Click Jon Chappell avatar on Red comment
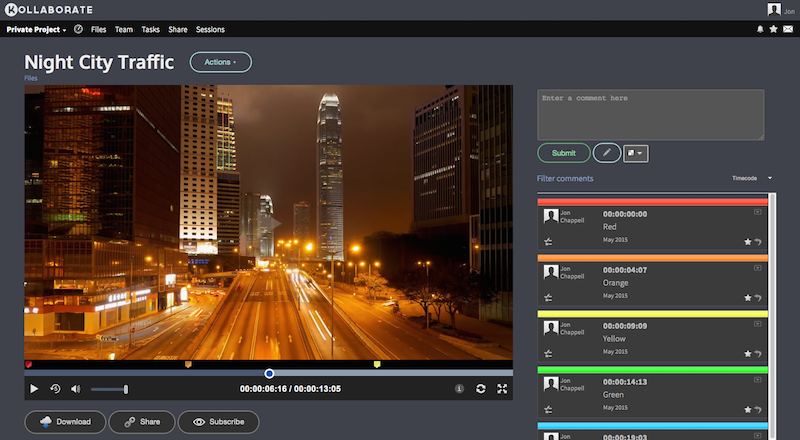Screen dimensions: 800x440 click(x=551, y=216)
